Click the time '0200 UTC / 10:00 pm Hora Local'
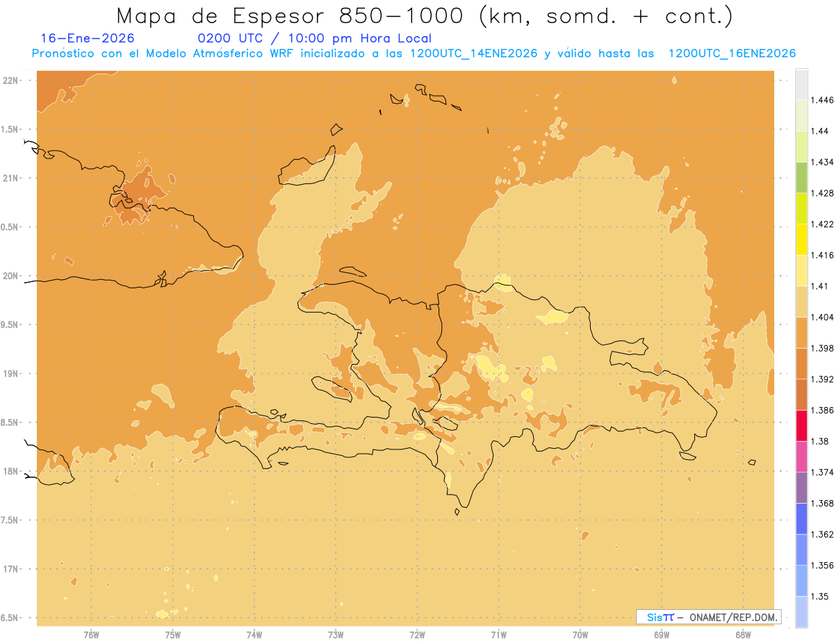 [x=314, y=38]
